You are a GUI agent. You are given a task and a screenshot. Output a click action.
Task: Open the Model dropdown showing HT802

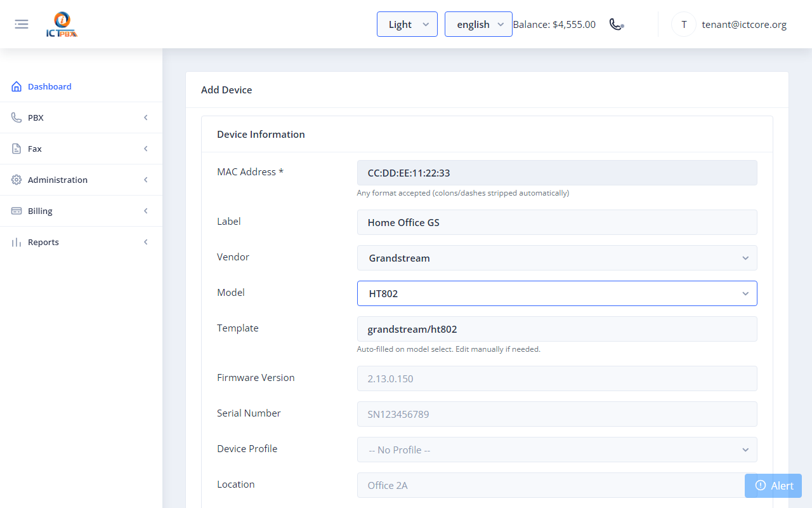point(557,293)
